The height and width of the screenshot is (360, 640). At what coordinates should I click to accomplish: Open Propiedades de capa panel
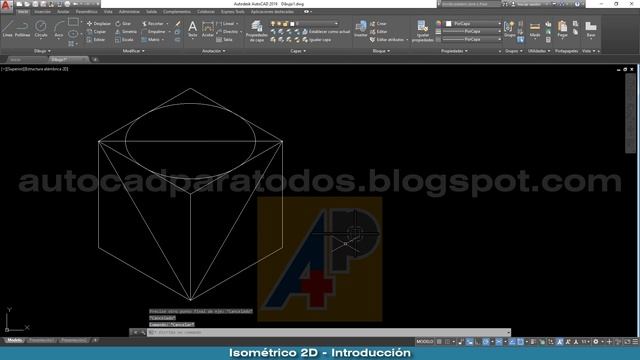[256, 31]
